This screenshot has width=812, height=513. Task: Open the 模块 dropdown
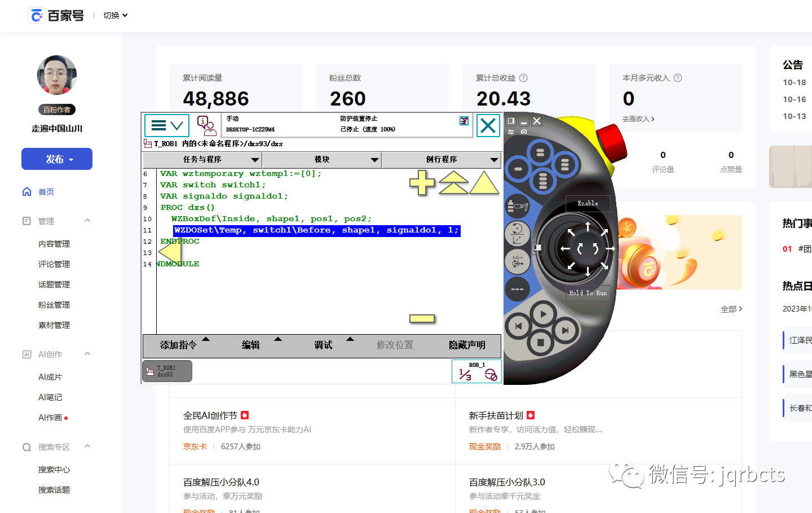point(322,160)
